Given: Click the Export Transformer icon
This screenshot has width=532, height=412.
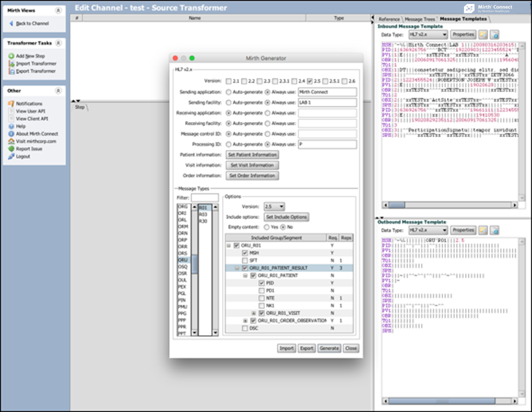Looking at the screenshot, I should [11, 71].
